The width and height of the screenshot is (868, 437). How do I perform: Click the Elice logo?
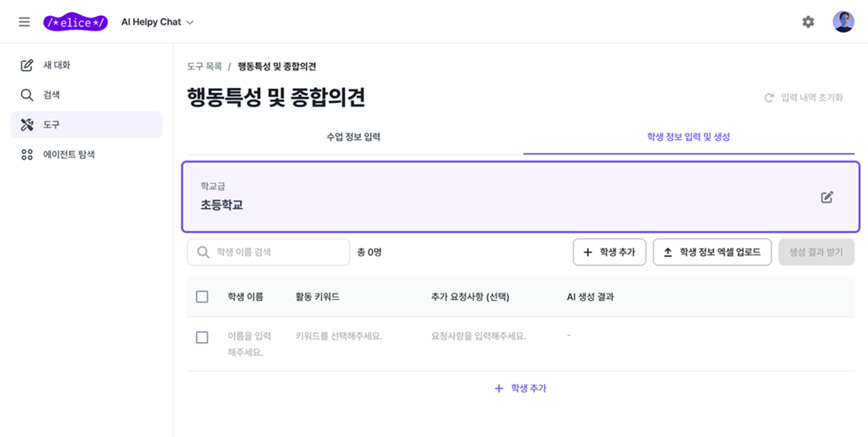click(x=75, y=21)
